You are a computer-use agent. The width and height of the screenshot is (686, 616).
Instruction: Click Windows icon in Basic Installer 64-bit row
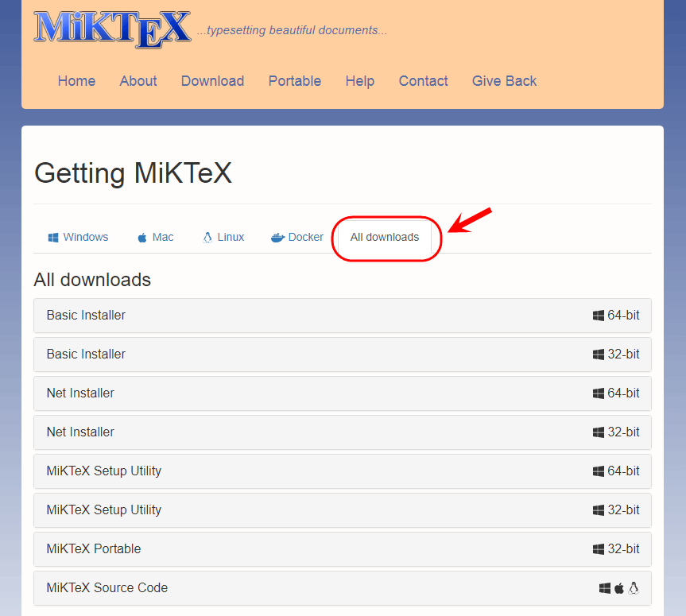coord(598,316)
